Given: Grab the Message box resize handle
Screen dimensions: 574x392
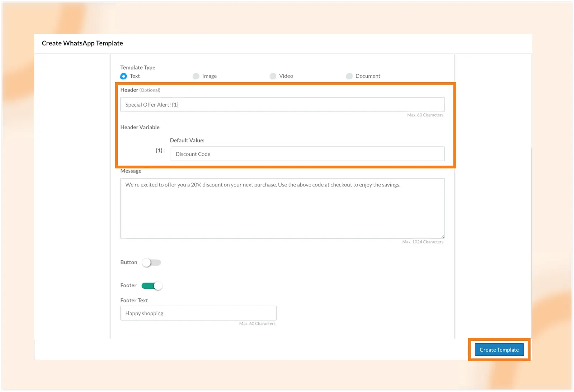Looking at the screenshot, I should [x=443, y=236].
